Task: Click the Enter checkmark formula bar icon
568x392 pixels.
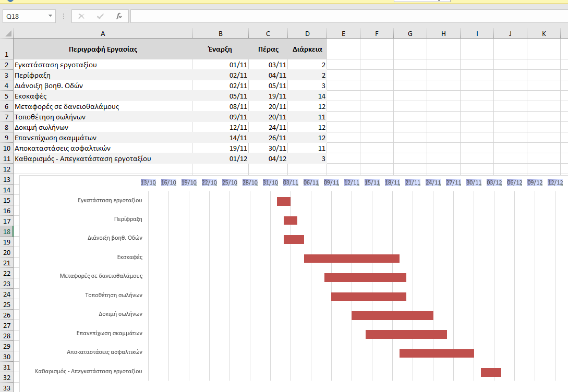Action: (x=100, y=16)
